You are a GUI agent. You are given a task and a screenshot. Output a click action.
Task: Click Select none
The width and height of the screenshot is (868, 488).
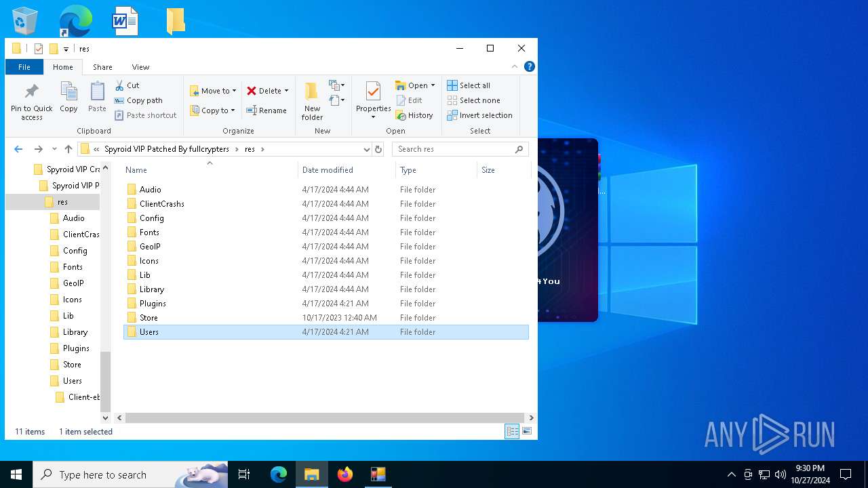pyautogui.click(x=473, y=100)
